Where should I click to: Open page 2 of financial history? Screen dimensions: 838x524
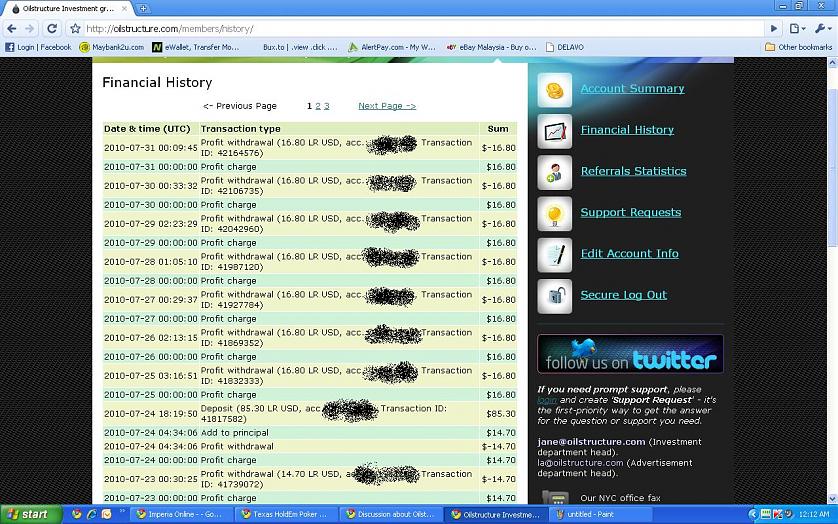click(318, 106)
